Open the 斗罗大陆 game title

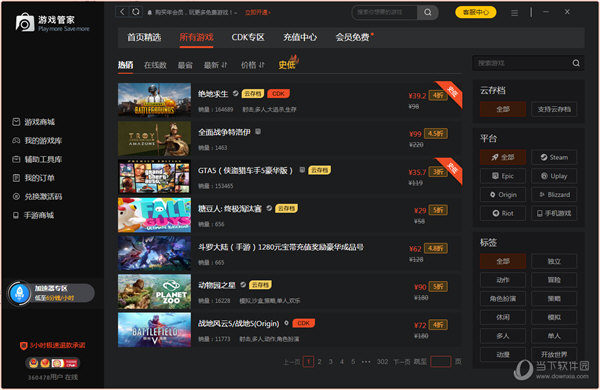coord(280,247)
